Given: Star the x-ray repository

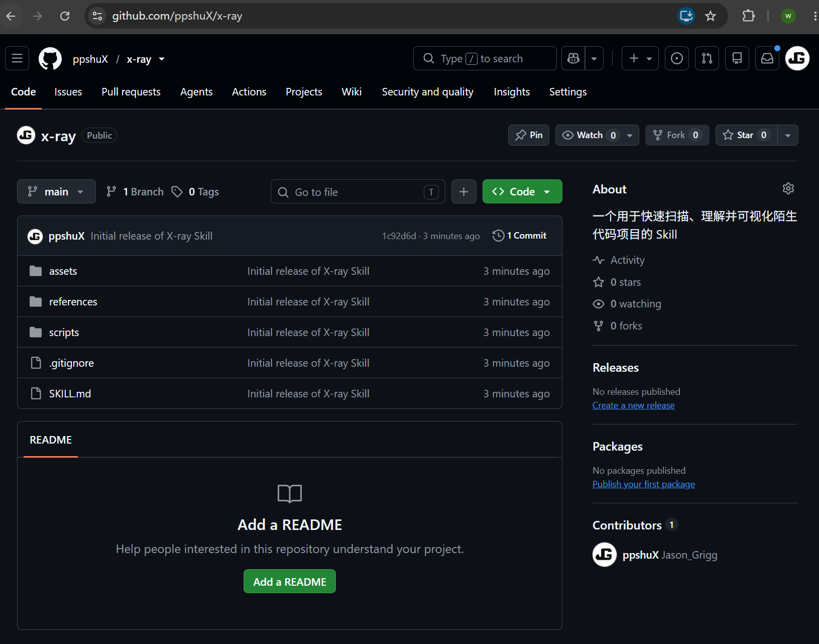Looking at the screenshot, I should (746, 135).
